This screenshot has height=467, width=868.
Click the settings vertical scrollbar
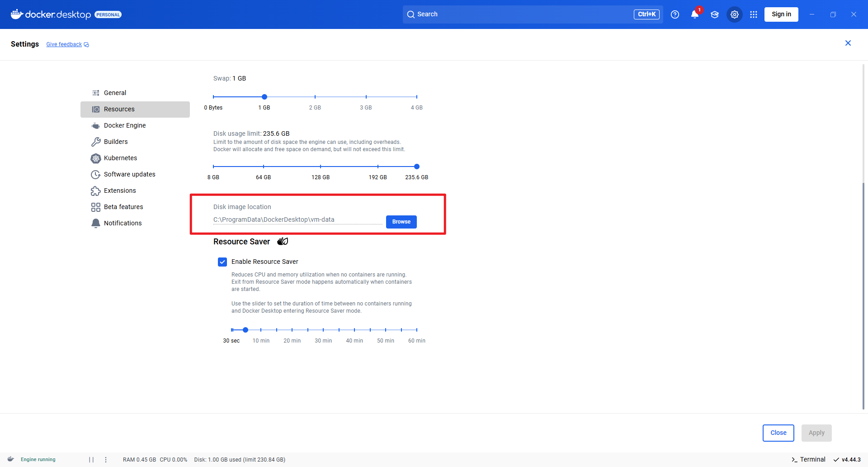click(863, 296)
